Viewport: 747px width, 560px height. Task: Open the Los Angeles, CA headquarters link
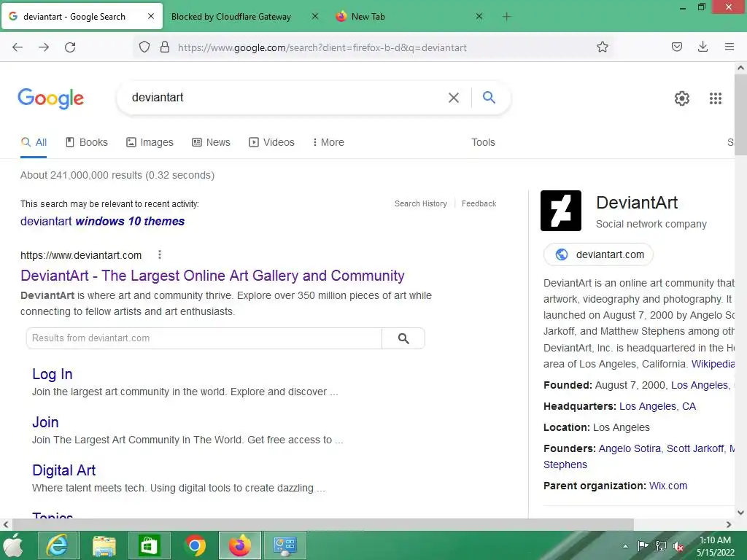click(x=657, y=407)
